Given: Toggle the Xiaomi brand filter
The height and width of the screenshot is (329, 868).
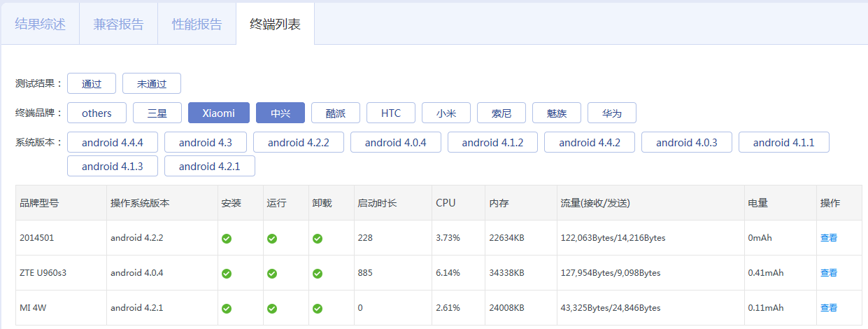Looking at the screenshot, I should (x=219, y=113).
